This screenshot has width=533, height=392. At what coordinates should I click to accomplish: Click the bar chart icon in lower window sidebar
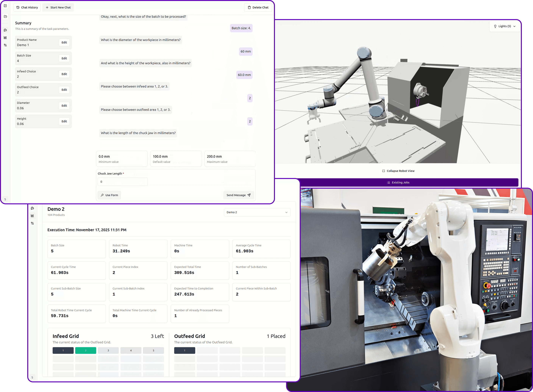click(x=32, y=216)
